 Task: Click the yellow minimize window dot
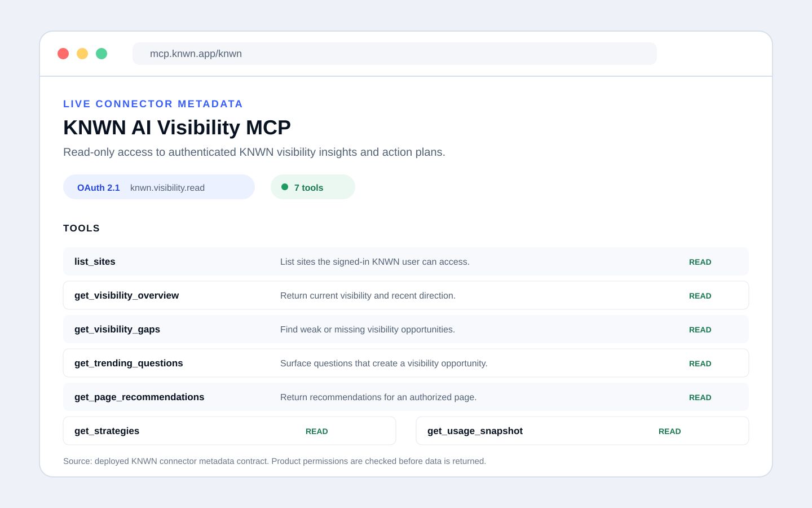tap(82, 54)
